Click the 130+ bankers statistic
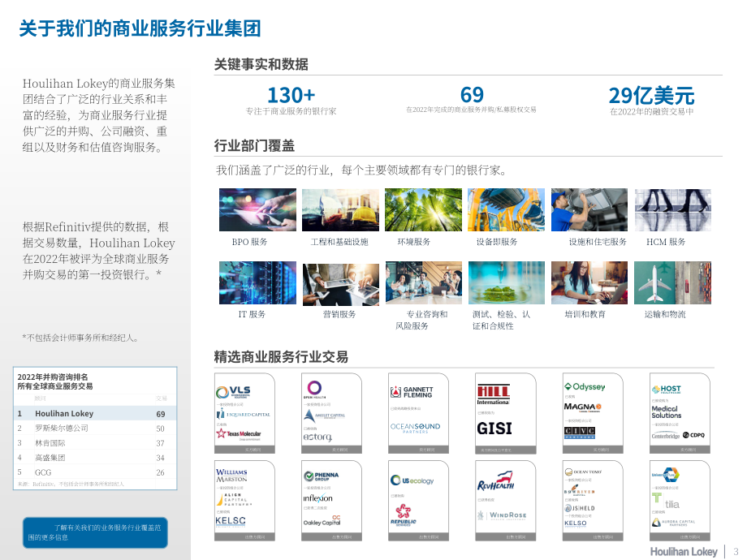The image size is (747, 560). pos(291,95)
